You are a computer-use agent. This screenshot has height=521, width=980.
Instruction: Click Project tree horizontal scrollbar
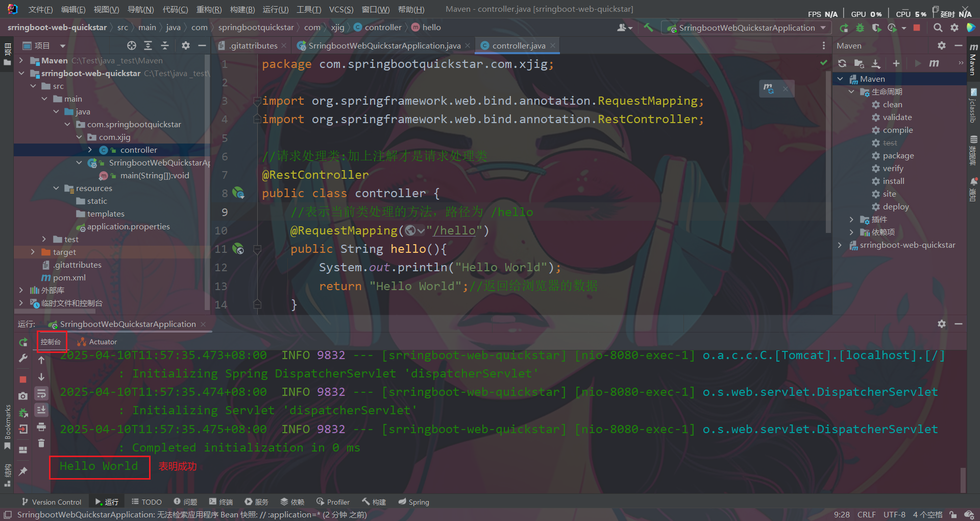(55, 310)
